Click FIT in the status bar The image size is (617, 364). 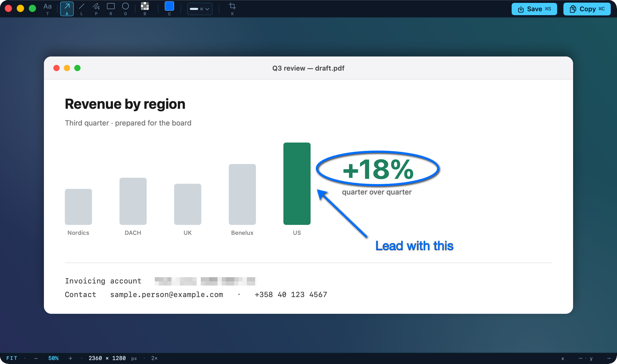[12, 358]
